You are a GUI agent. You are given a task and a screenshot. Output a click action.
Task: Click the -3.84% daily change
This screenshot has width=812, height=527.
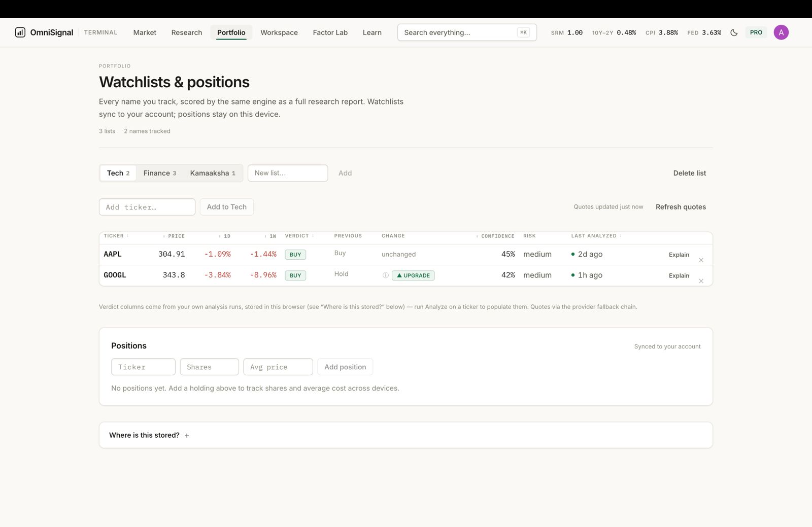point(218,275)
